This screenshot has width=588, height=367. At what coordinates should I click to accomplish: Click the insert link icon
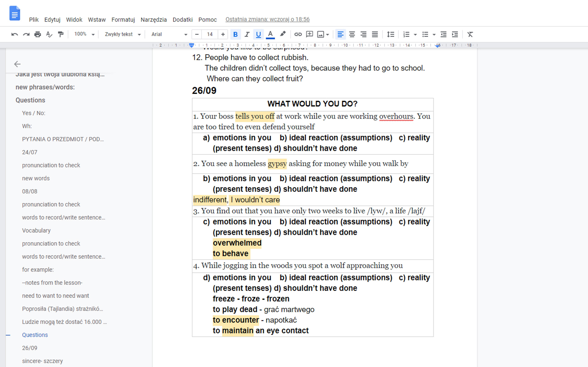click(x=298, y=34)
